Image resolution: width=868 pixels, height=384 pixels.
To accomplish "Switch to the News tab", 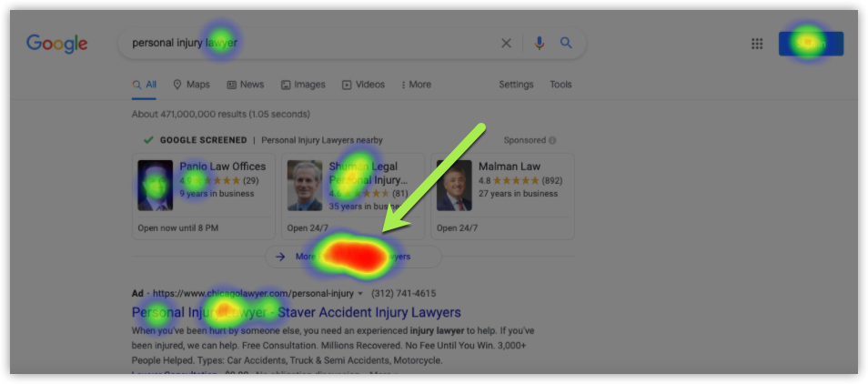I will point(246,85).
